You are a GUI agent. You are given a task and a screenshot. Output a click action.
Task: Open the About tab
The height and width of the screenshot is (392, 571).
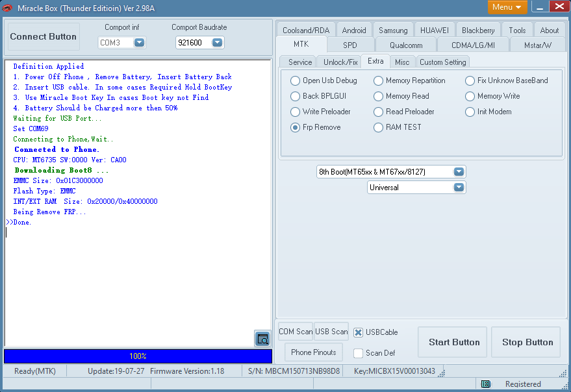click(x=549, y=31)
